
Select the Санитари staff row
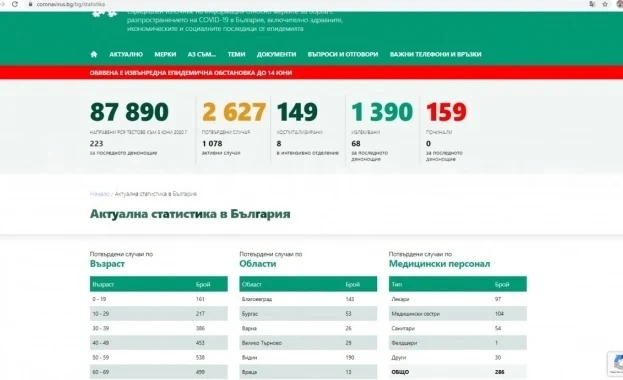pos(458,328)
